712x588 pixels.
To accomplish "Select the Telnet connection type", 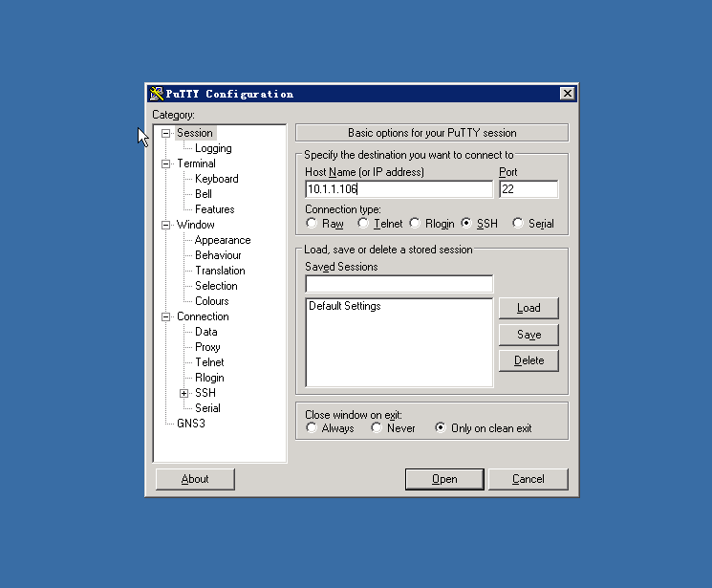I will click(363, 223).
